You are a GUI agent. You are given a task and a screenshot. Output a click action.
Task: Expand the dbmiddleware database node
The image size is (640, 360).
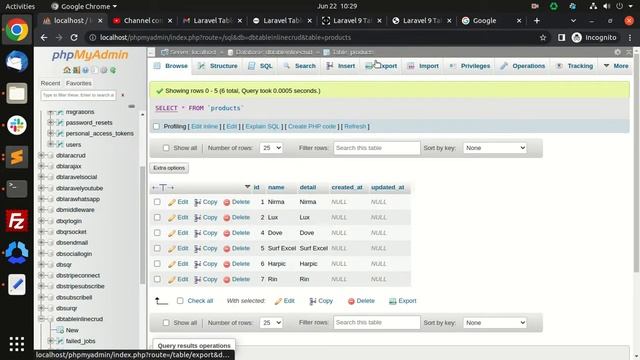[41, 210]
